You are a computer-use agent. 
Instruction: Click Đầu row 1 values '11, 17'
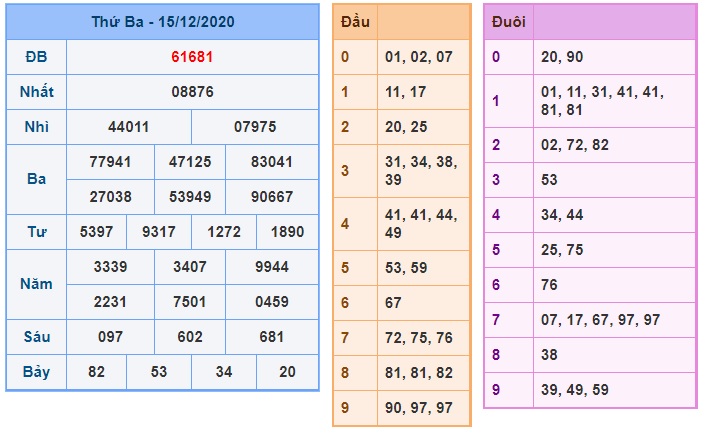pos(406,92)
